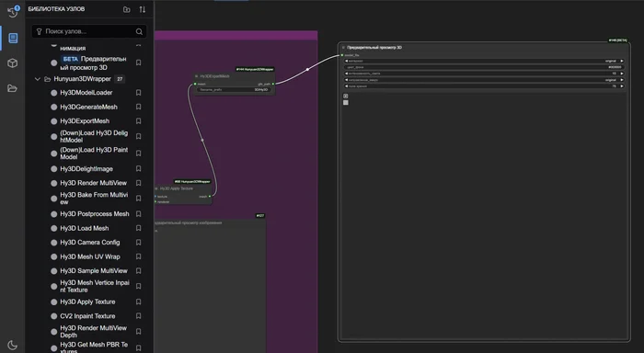Open the workflows folder sidebar icon

[x=13, y=88]
